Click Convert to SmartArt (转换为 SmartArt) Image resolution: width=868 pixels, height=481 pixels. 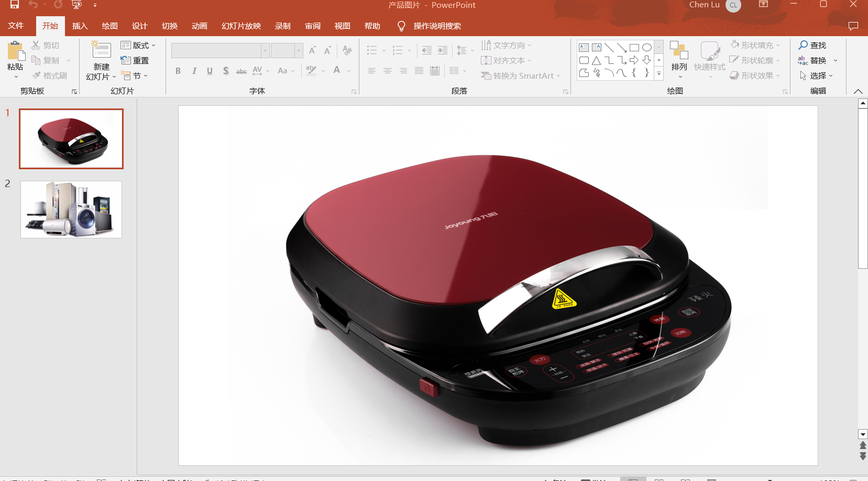[521, 75]
